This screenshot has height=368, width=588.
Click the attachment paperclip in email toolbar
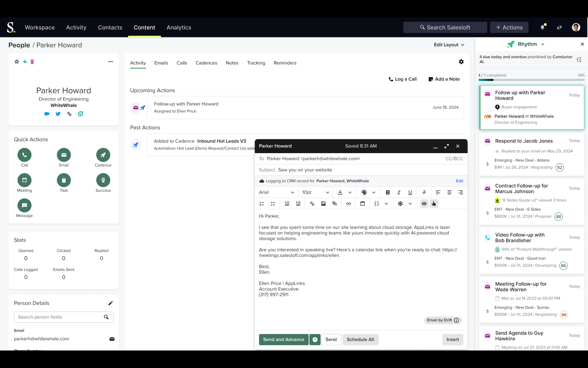335,204
